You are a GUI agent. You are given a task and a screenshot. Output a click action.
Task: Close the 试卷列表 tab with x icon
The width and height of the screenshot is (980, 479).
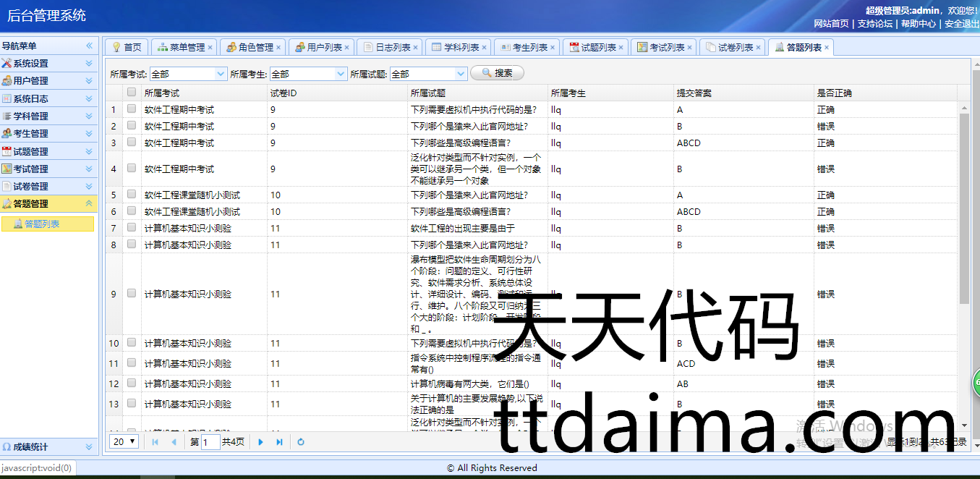coord(759,48)
